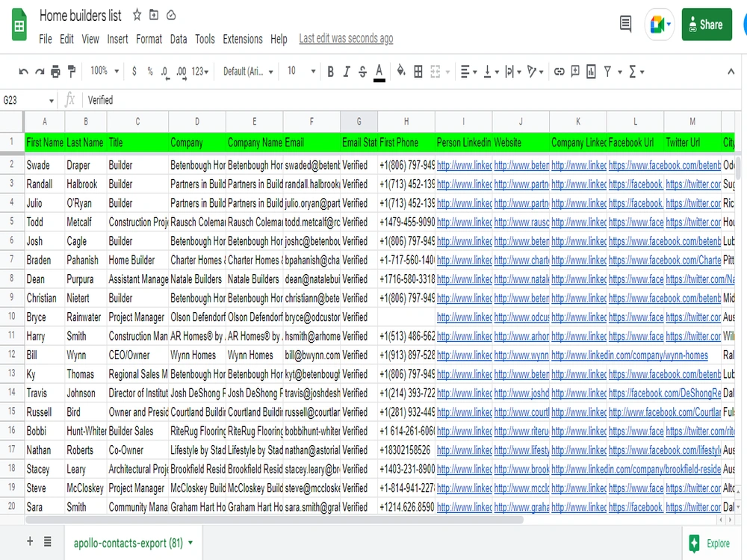The width and height of the screenshot is (747, 560).
Task: Open the Edit menu
Action: [x=66, y=39]
